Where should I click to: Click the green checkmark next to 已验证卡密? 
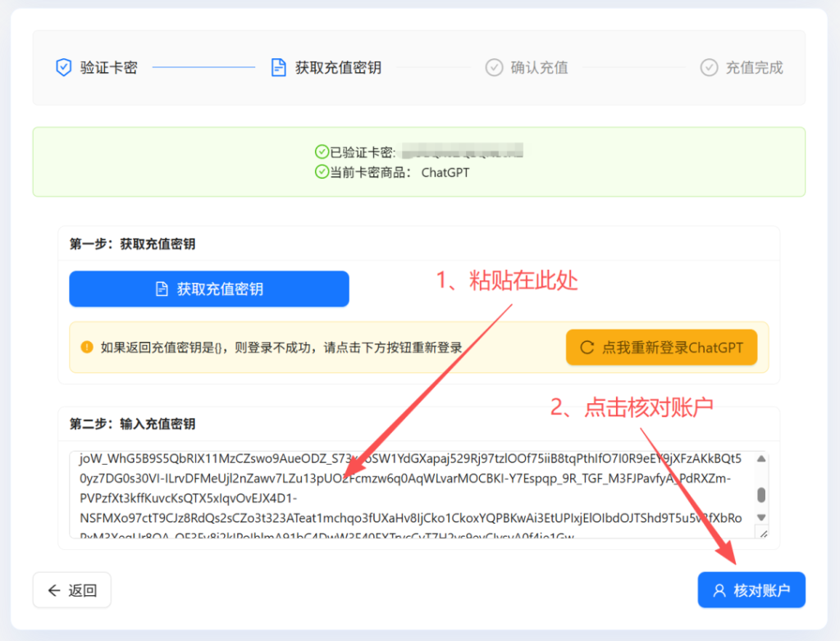click(x=321, y=151)
